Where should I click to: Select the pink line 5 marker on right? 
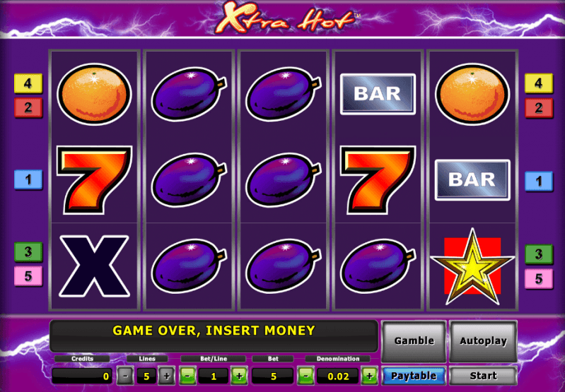click(x=538, y=278)
